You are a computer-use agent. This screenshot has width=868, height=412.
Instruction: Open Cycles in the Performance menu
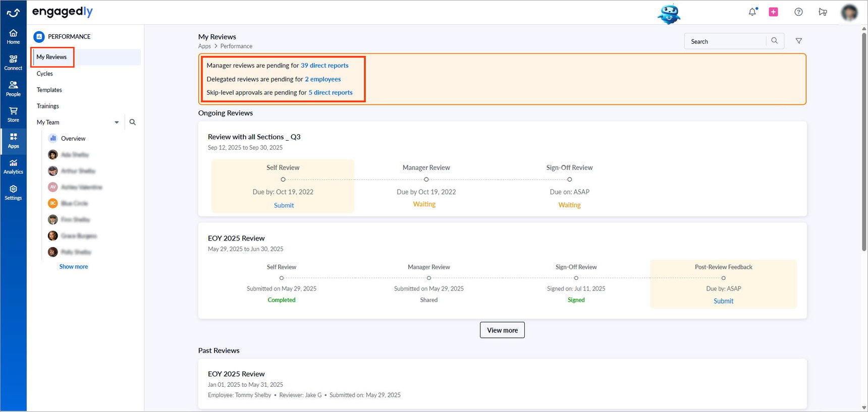(45, 74)
